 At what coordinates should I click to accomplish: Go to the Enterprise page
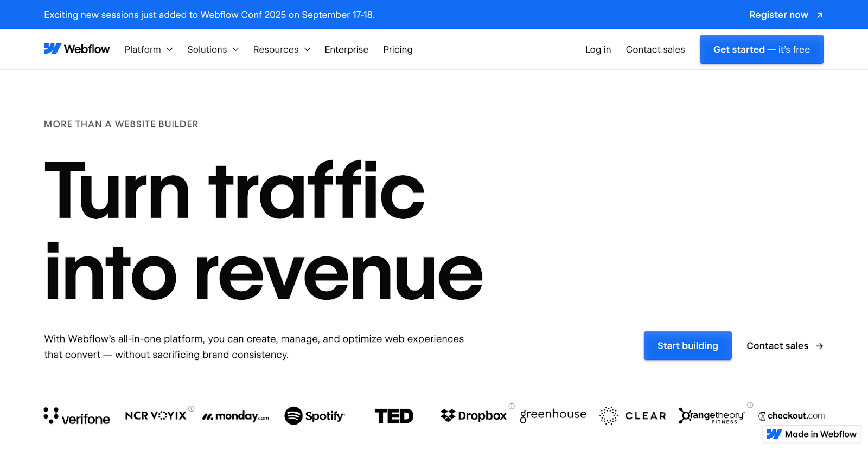click(x=347, y=49)
